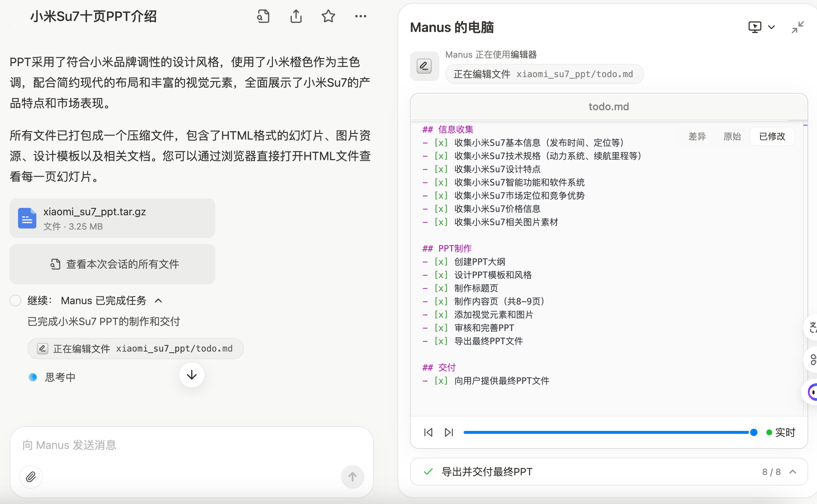
Task: Click checkbox for 制作标题页
Action: [441, 288]
